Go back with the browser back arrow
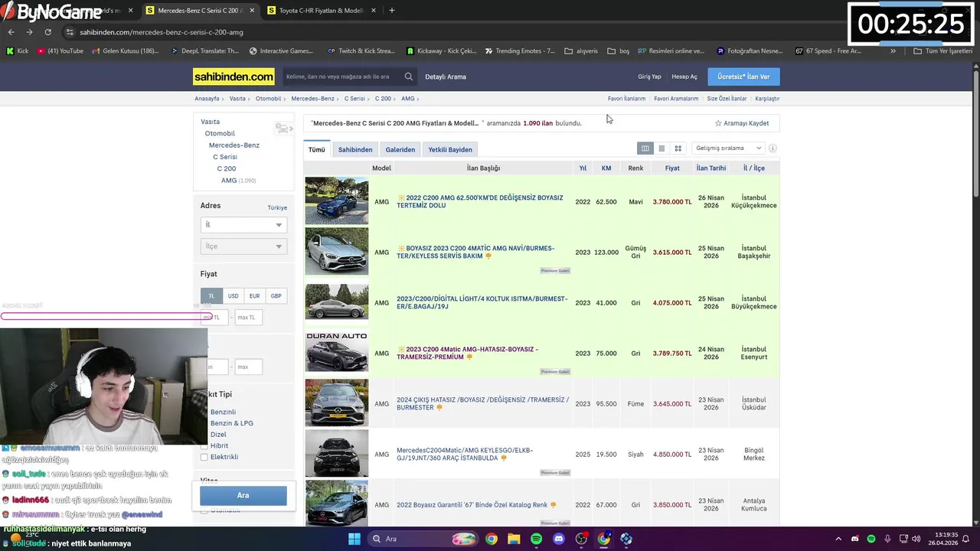 pyautogui.click(x=11, y=32)
